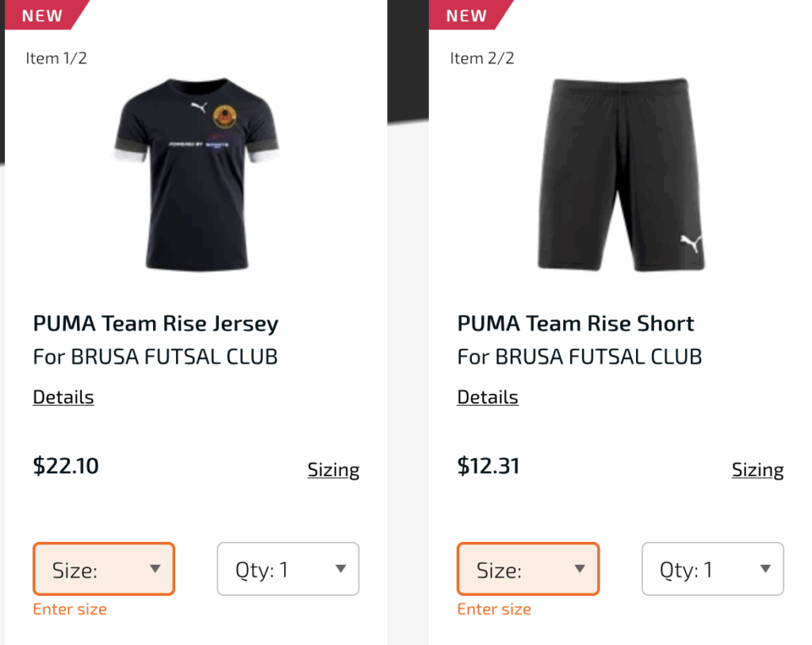Image resolution: width=812 pixels, height=645 pixels.
Task: Click the NEW badge on the shorts card
Action: (x=466, y=15)
